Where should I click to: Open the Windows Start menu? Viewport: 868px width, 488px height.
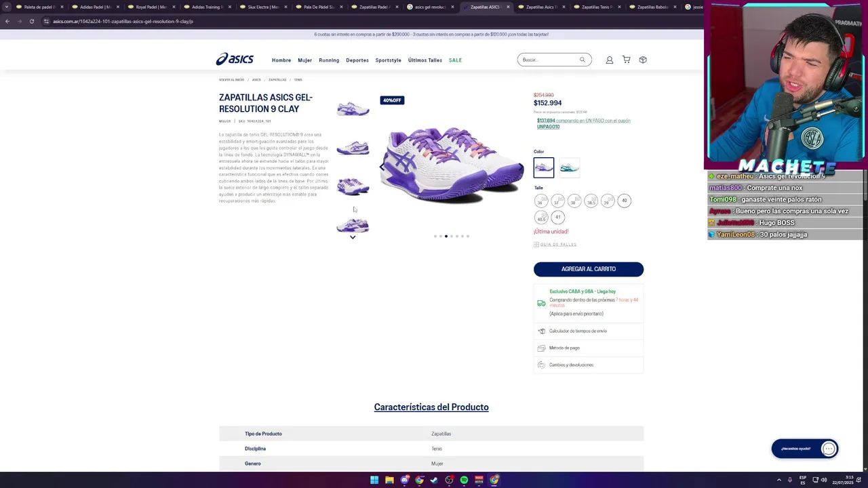point(374,480)
